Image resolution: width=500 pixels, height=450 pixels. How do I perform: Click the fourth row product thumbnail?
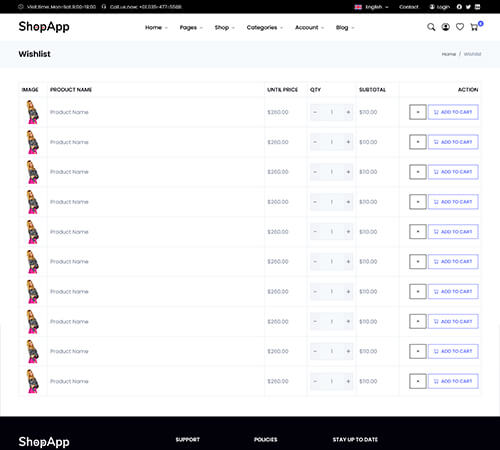coord(33,202)
